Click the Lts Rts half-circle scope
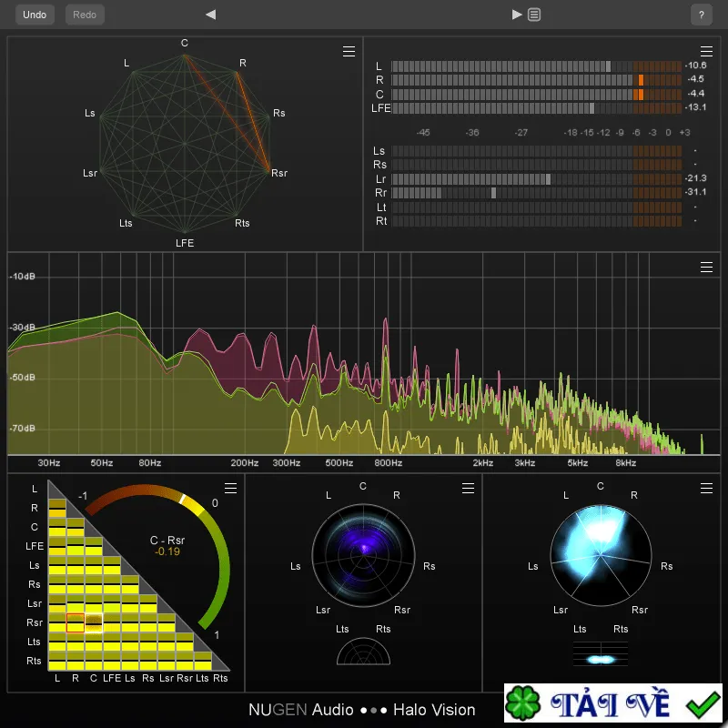 [x=363, y=652]
